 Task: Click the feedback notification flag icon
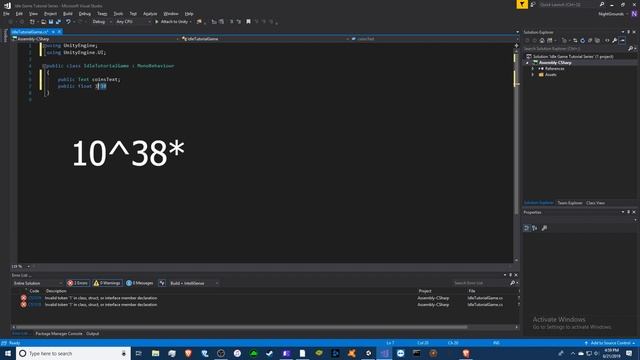522,4
